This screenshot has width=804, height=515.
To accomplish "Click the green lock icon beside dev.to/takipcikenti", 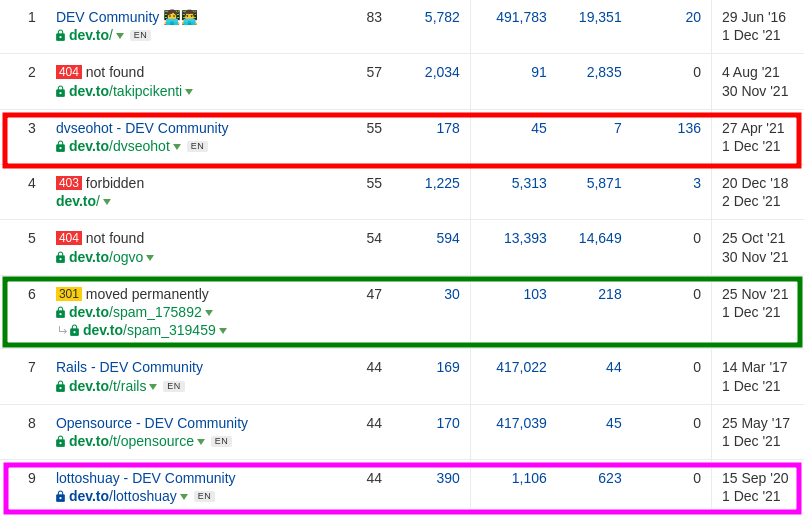I will [61, 91].
